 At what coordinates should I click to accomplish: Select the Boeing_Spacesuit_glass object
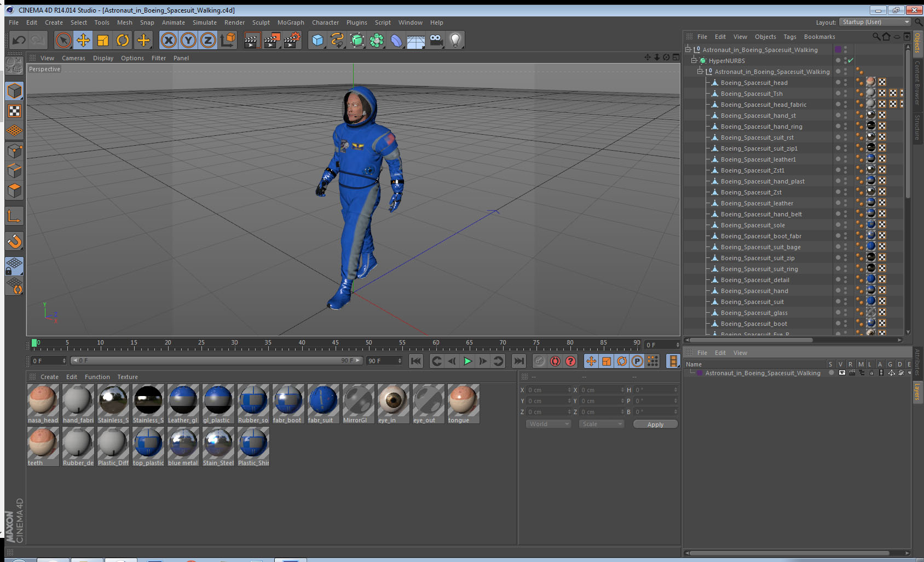pos(754,313)
